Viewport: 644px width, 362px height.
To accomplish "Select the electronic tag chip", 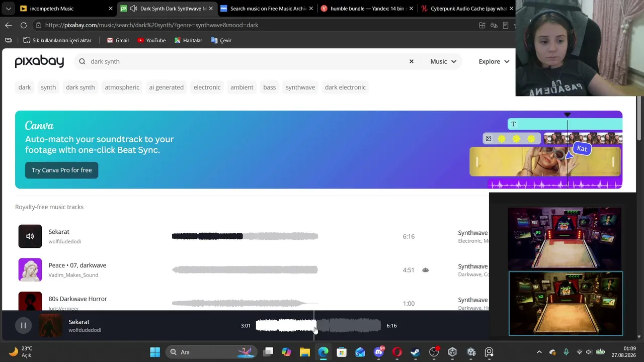I will (x=207, y=87).
